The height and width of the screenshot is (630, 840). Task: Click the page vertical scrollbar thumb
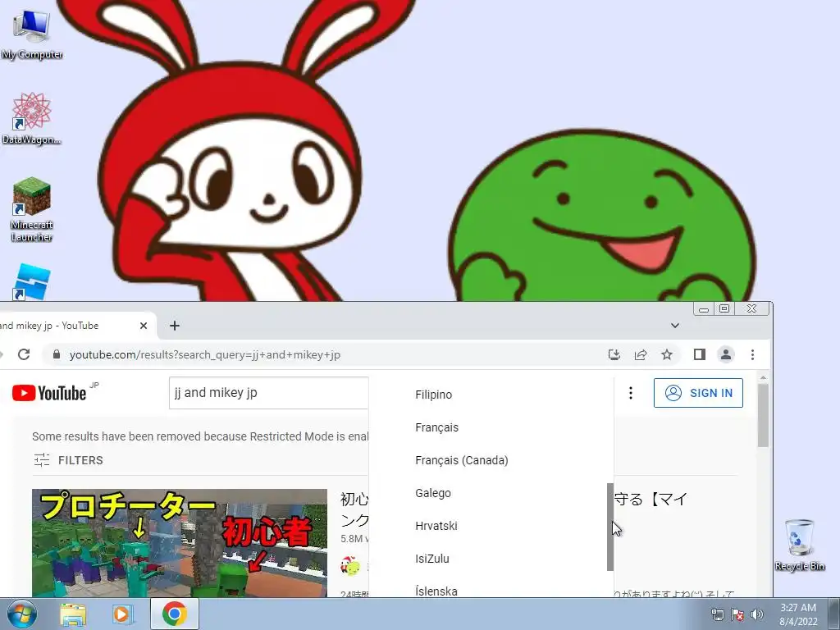(763, 416)
